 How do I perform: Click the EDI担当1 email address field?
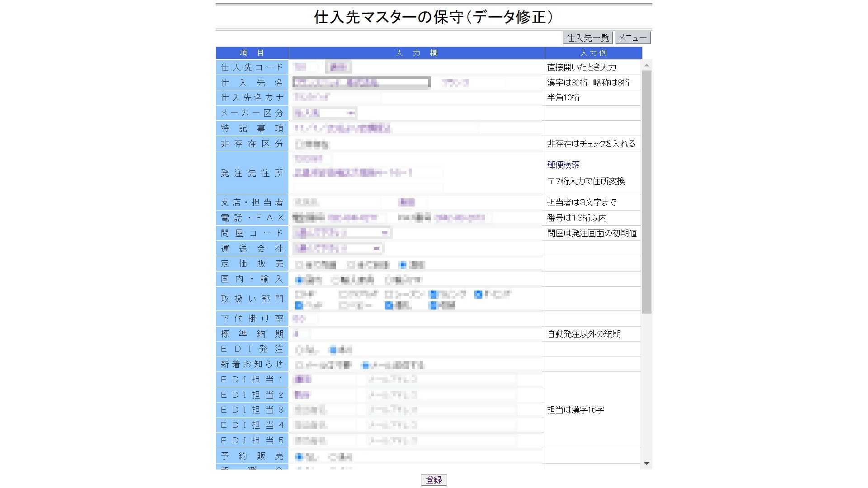(x=441, y=380)
